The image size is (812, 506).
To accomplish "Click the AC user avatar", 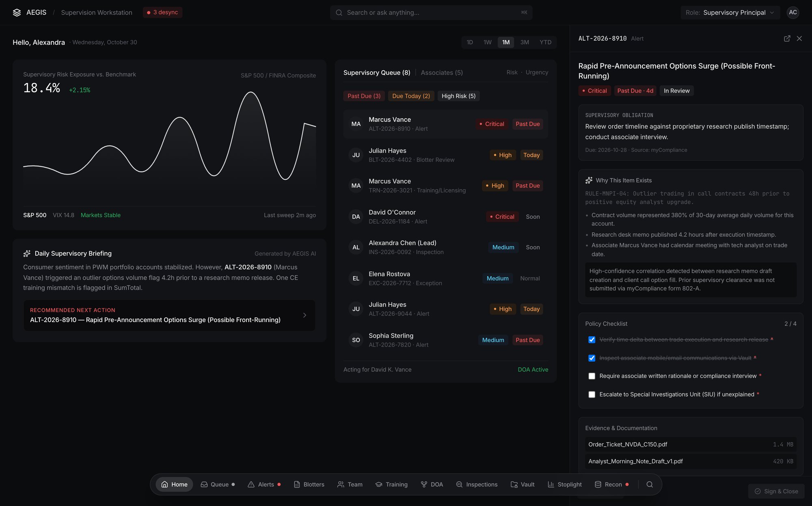I will click(x=793, y=13).
